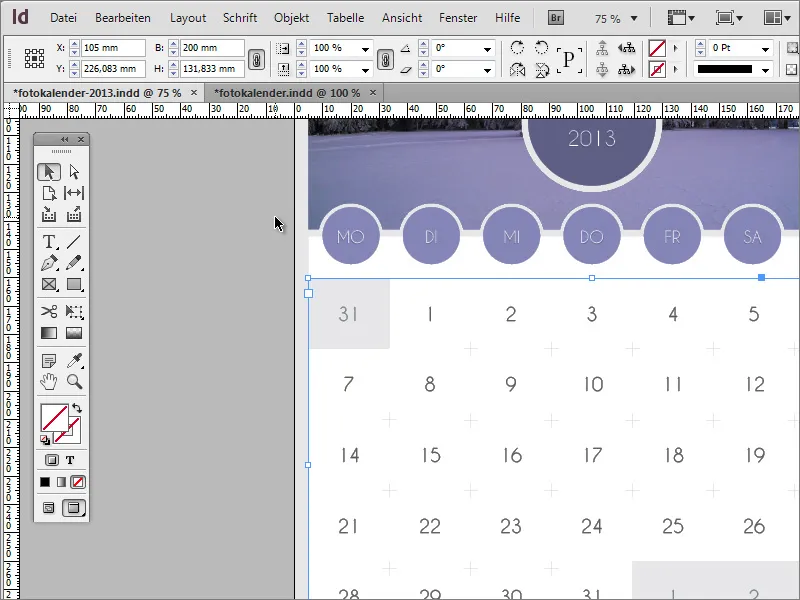Select the Rectangle Frame tool
800x600 pixels.
49,284
